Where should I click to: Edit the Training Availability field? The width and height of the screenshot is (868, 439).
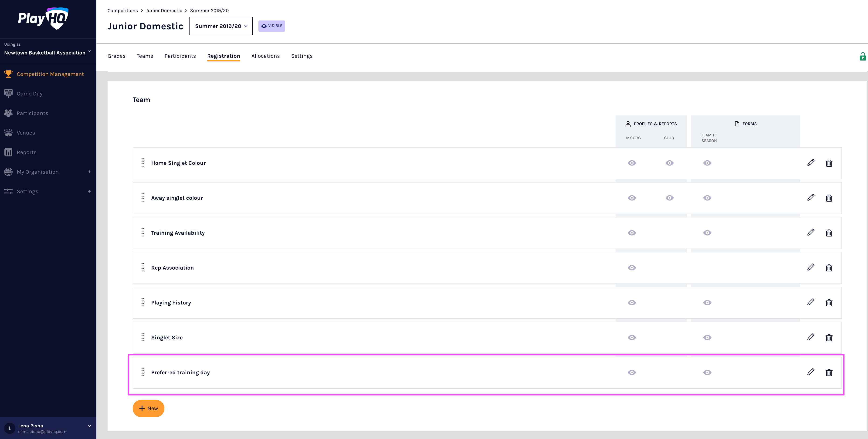811,233
